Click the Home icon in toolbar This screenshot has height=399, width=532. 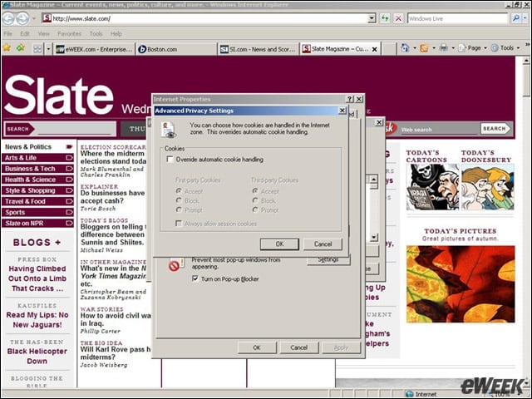pos(405,48)
